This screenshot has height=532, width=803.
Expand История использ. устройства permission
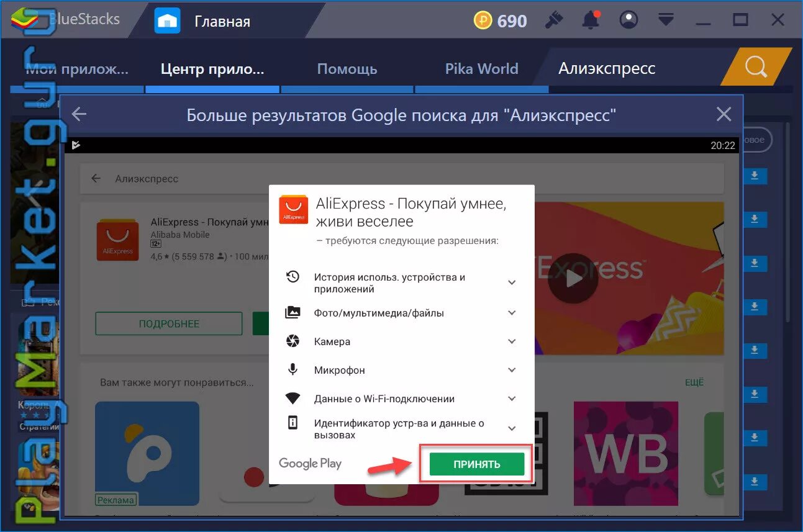click(512, 282)
